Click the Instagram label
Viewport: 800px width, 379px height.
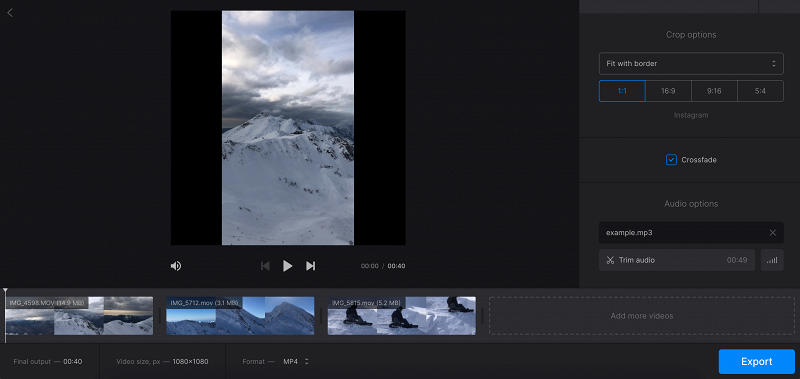point(691,115)
